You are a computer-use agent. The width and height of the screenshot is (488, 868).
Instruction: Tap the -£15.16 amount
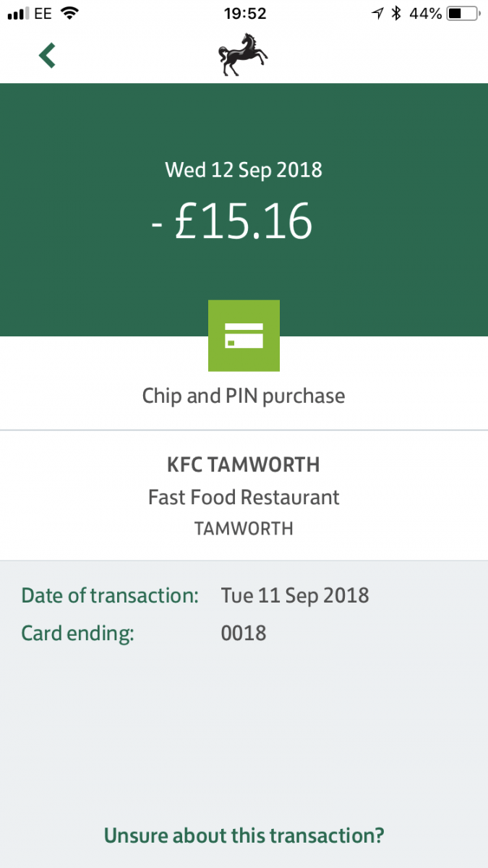click(x=231, y=221)
